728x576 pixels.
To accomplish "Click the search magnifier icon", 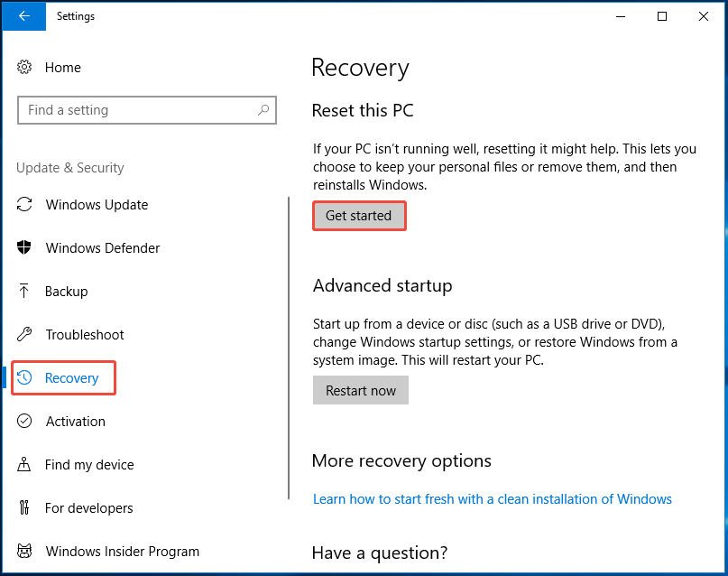I will pyautogui.click(x=263, y=109).
